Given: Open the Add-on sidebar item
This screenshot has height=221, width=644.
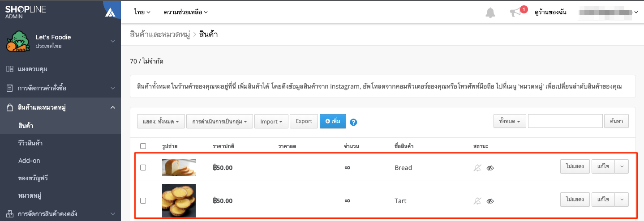Looking at the screenshot, I should 29,161.
